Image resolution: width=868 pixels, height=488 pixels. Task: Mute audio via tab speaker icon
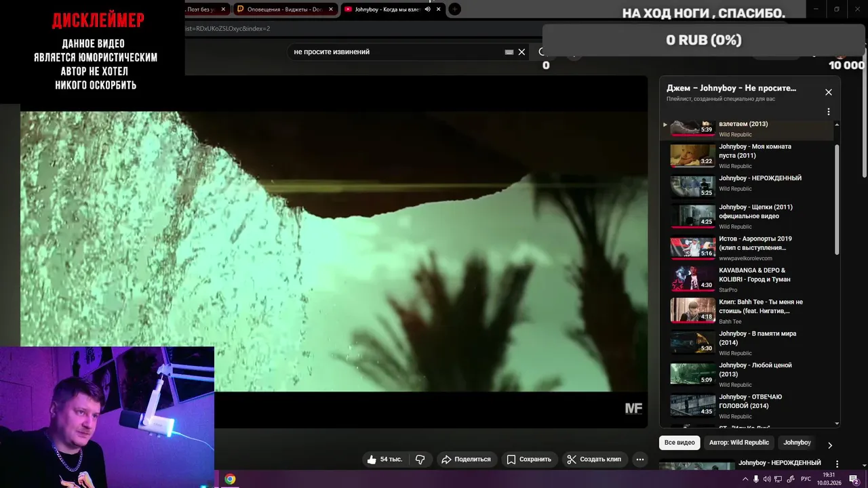point(427,9)
